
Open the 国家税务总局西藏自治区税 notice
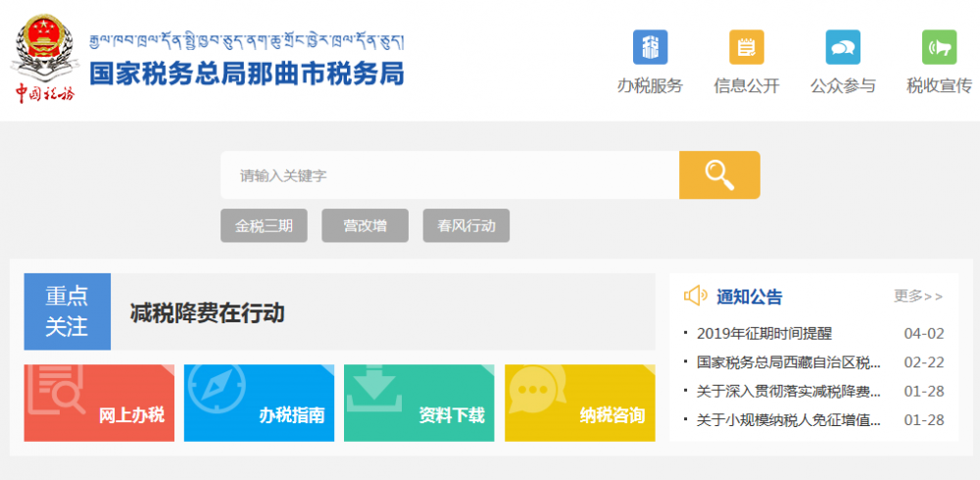pyautogui.click(x=788, y=362)
